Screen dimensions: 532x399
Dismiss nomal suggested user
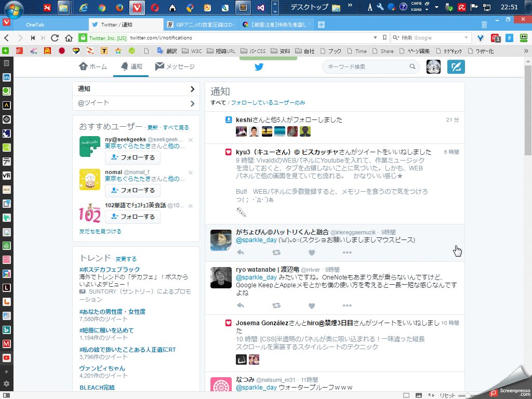click(191, 172)
